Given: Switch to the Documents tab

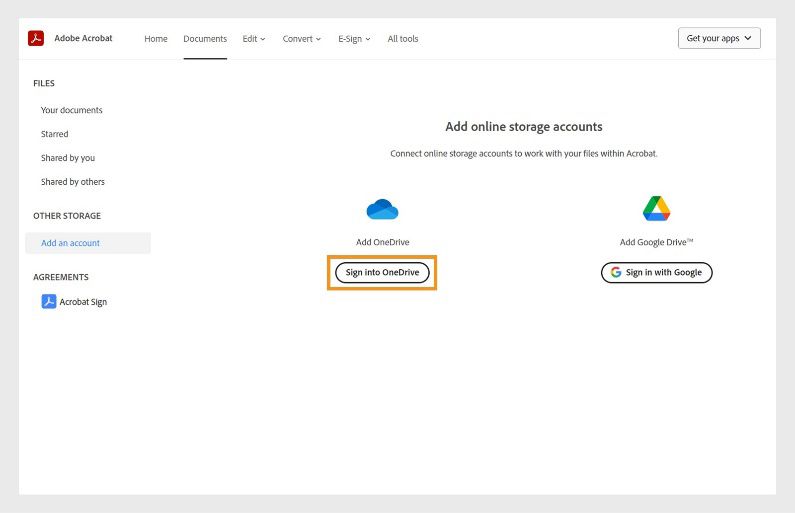Looking at the screenshot, I should (x=205, y=39).
